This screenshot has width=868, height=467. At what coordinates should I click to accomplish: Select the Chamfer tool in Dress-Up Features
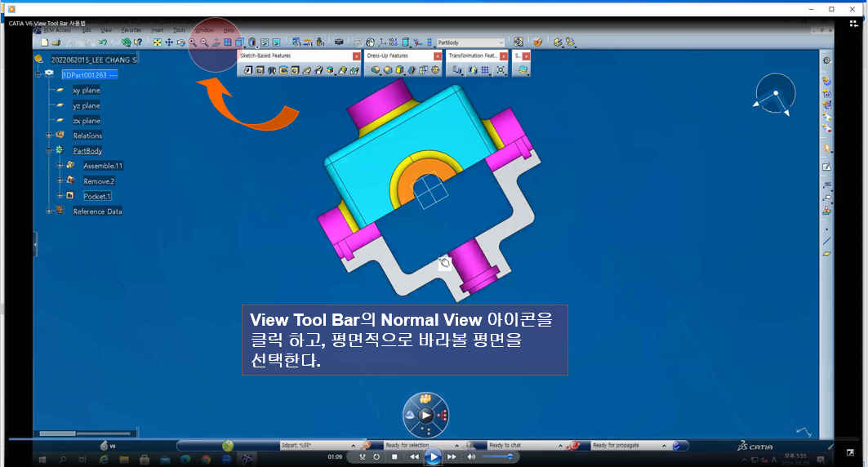click(388, 70)
